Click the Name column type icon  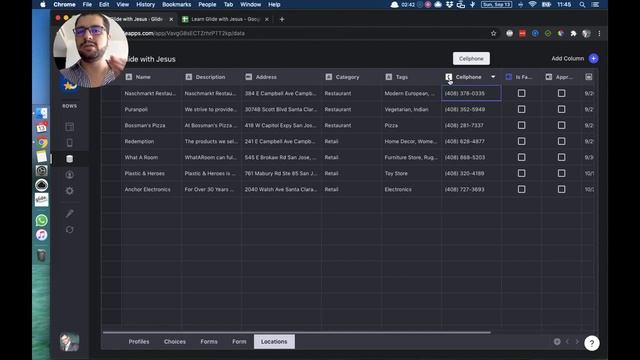[x=129, y=77]
